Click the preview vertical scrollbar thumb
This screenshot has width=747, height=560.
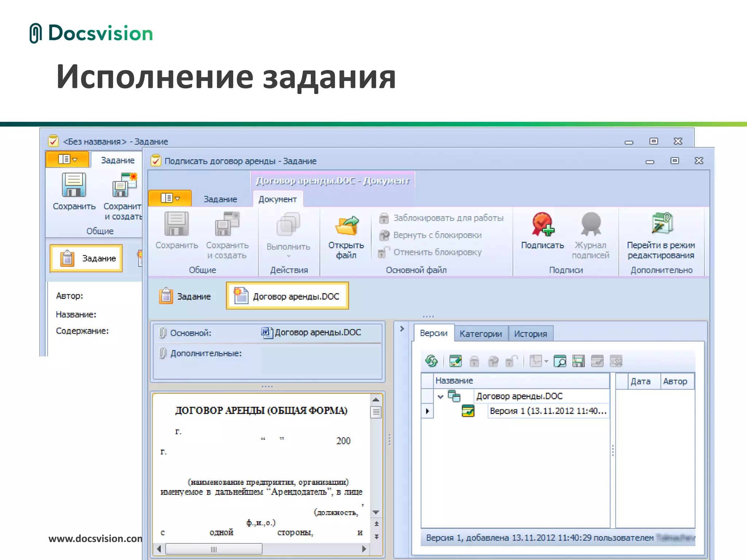click(376, 412)
